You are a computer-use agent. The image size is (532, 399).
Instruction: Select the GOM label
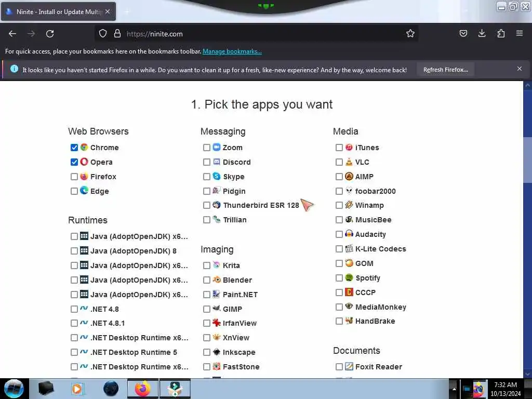pos(364,263)
